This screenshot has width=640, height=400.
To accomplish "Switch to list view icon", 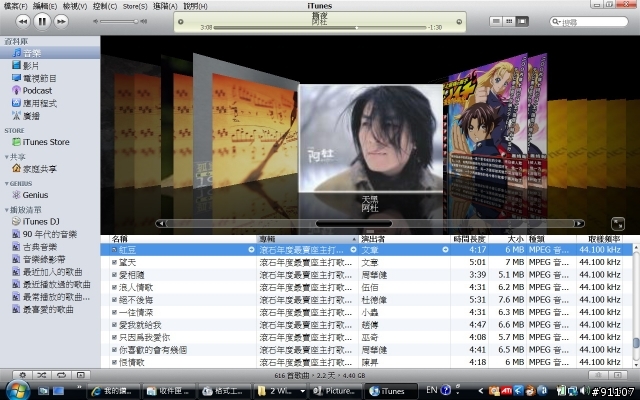I will point(496,21).
